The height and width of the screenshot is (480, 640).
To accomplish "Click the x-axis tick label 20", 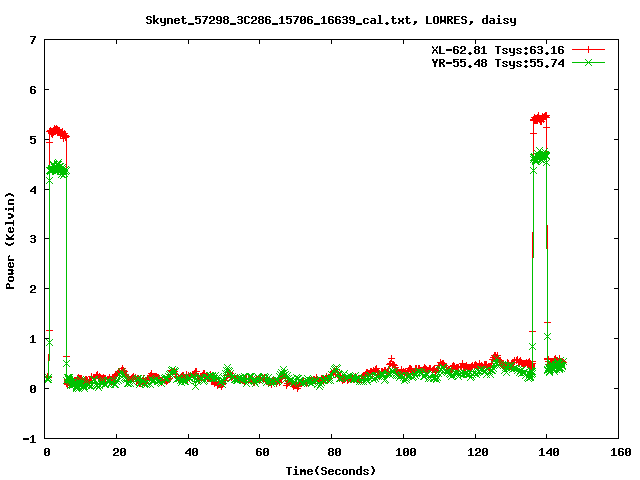I will pyautogui.click(x=119, y=452).
